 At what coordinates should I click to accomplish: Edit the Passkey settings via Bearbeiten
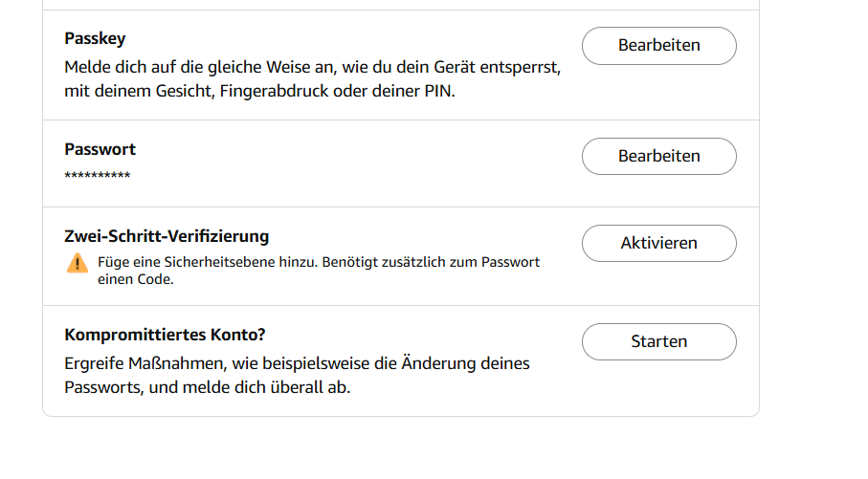tap(658, 45)
